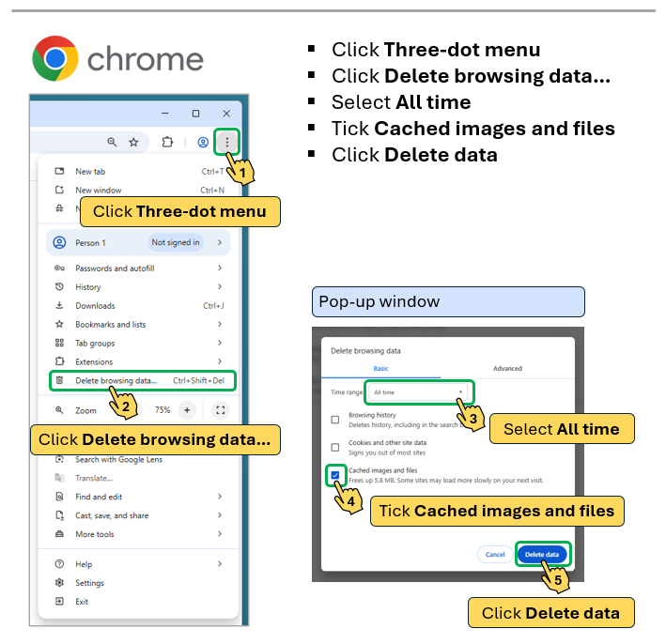Tick the Cookies and other site data checkbox
666x644 pixels.
click(x=335, y=447)
